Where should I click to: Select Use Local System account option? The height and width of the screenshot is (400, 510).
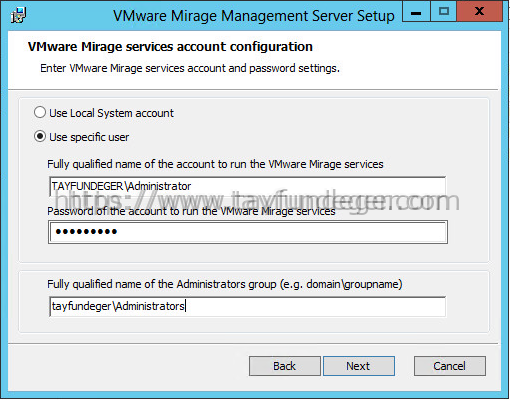click(x=40, y=112)
